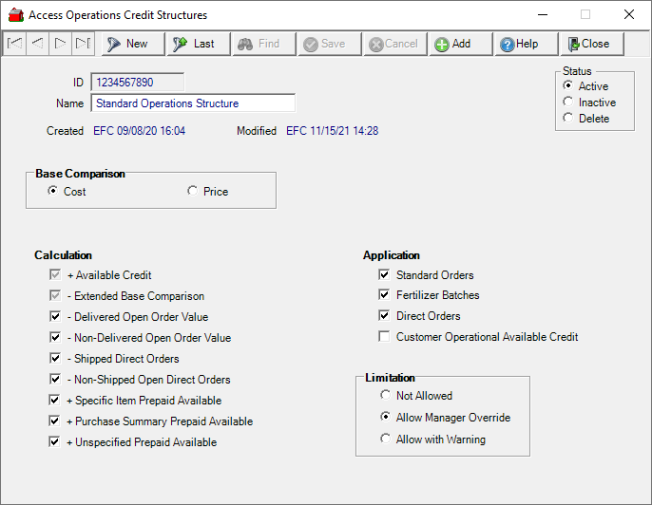The image size is (652, 505).
Task: Click into the Name text field
Action: [x=193, y=103]
